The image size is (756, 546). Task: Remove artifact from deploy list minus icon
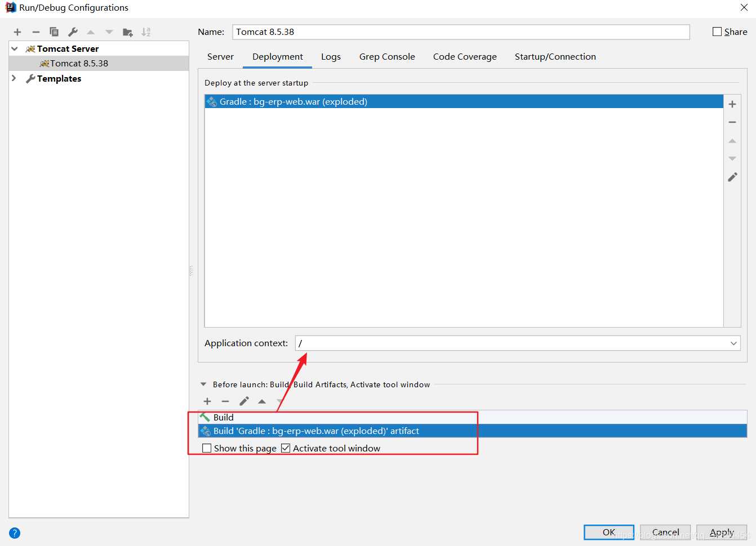732,122
